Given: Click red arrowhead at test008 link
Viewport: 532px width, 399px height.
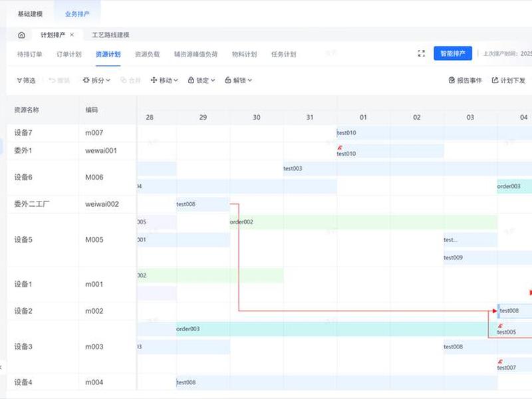Looking at the screenshot, I should coord(495,311).
